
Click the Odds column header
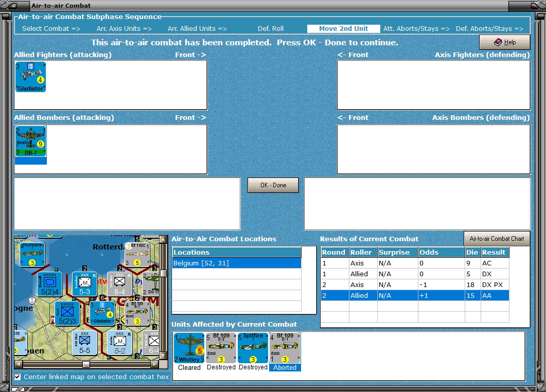[x=441, y=253]
